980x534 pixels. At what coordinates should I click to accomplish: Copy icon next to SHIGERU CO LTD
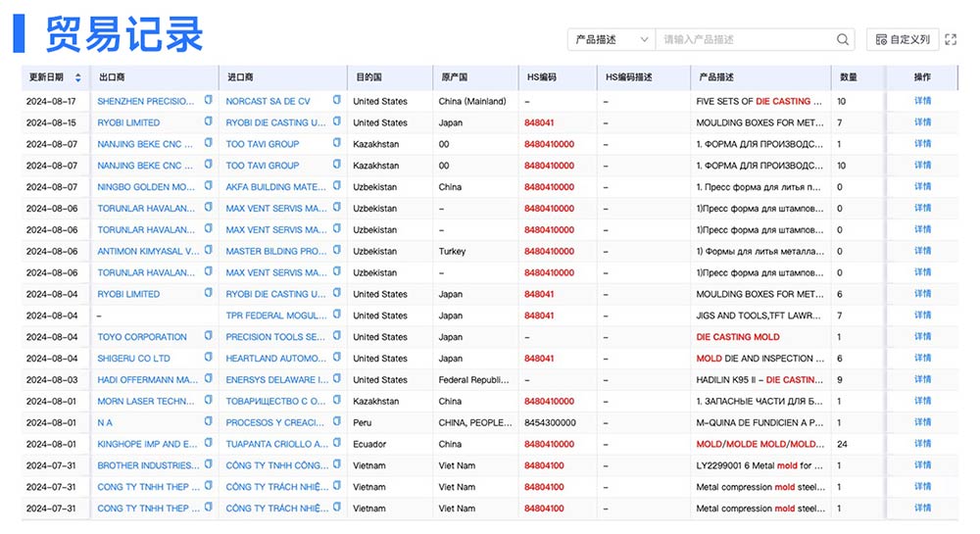208,358
